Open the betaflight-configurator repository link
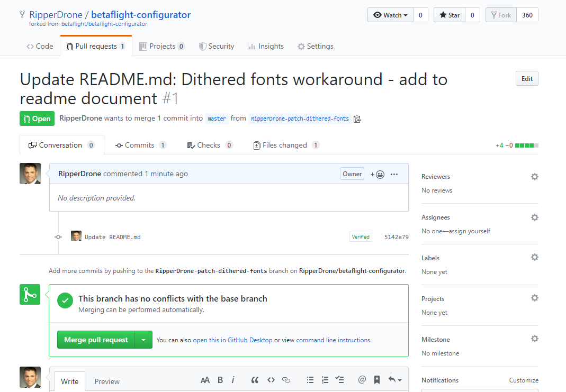The height and width of the screenshot is (392, 566). [141, 15]
